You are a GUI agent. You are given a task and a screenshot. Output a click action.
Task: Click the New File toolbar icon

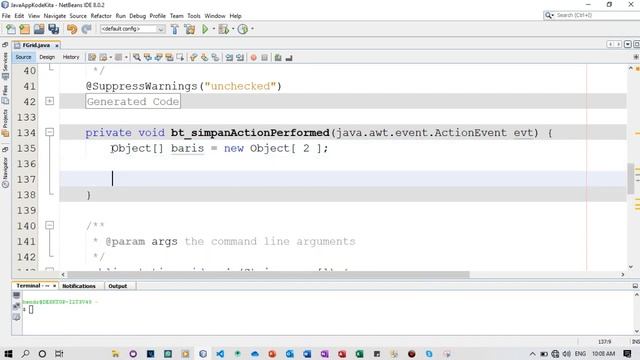click(11, 29)
